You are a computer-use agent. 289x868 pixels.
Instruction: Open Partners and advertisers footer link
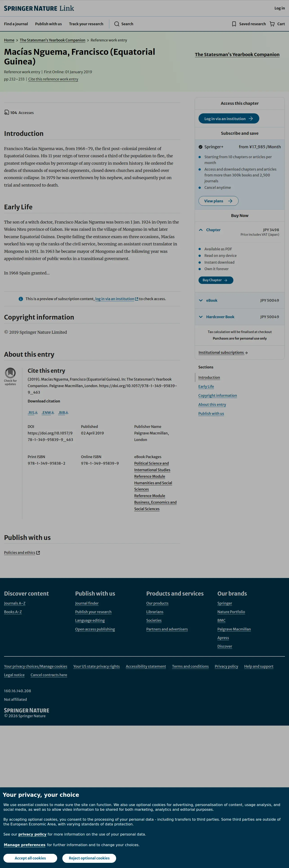(x=167, y=629)
